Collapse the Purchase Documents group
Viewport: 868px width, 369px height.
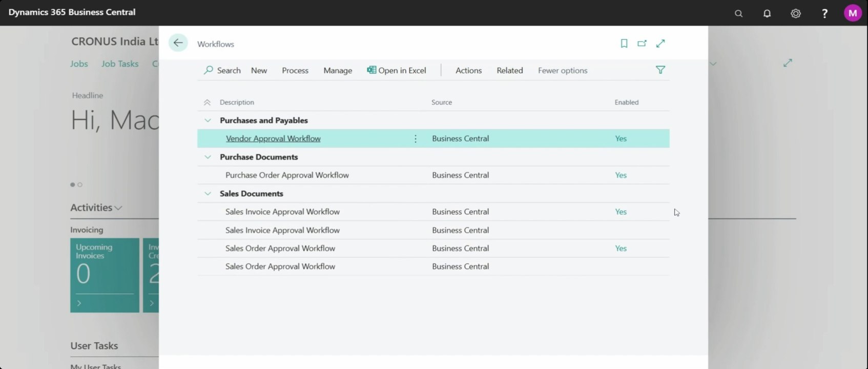(x=208, y=157)
